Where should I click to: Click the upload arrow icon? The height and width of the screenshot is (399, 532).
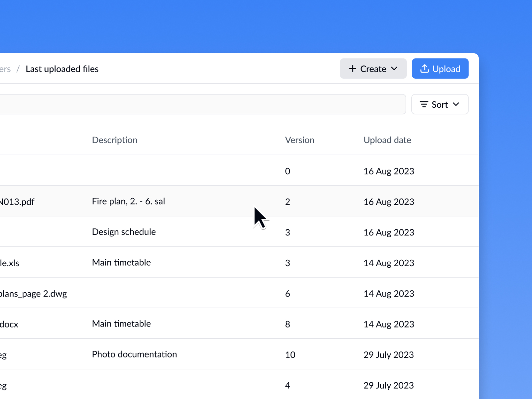pyautogui.click(x=425, y=69)
